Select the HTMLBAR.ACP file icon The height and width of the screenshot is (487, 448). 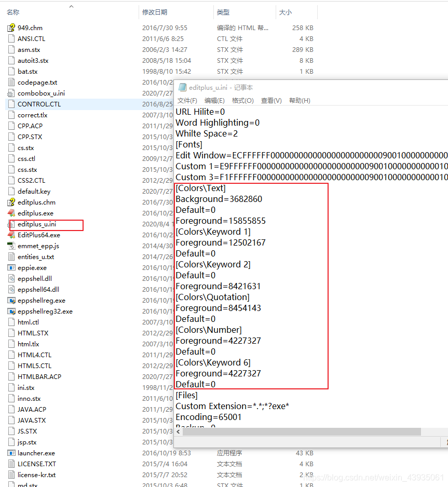tap(11, 377)
